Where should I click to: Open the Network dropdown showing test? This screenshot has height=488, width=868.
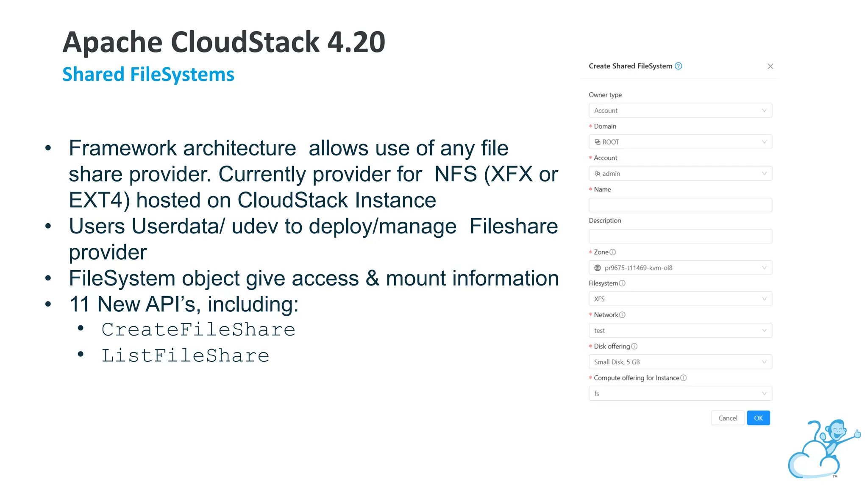(x=680, y=330)
